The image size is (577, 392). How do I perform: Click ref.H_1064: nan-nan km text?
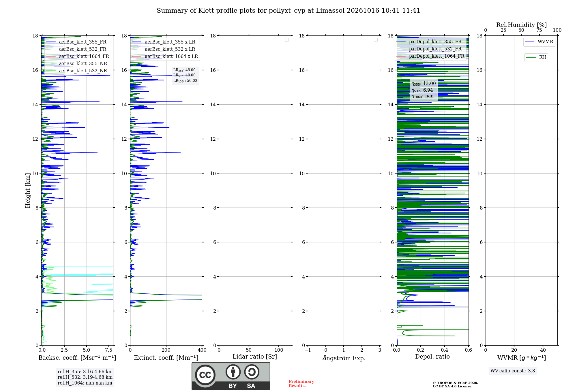click(85, 383)
